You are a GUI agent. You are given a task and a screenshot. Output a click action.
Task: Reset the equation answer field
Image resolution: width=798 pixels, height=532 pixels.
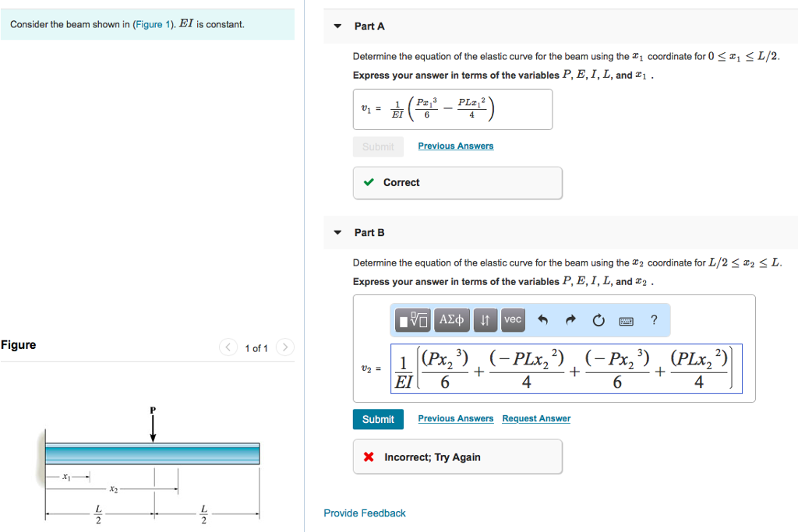598,319
